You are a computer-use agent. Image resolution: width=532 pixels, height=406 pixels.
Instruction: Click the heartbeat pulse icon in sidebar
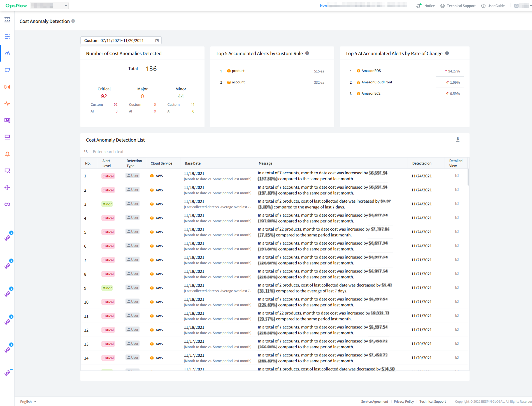[x=7, y=104]
